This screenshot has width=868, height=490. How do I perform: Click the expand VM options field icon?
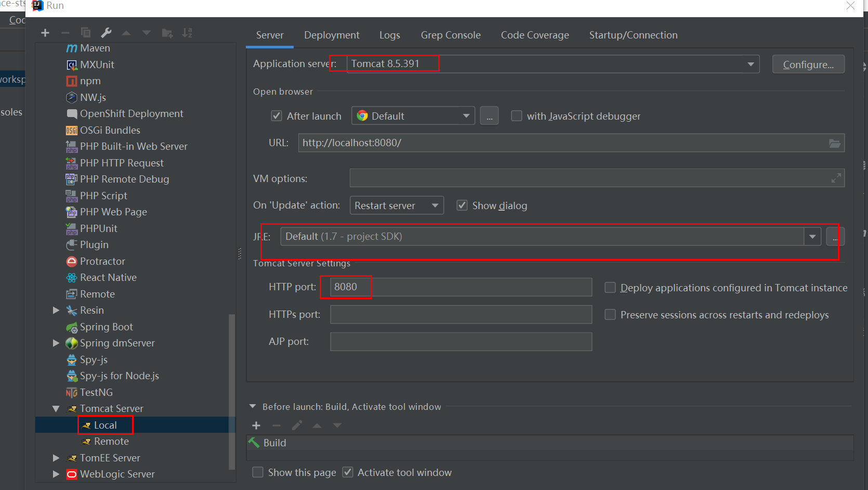pyautogui.click(x=836, y=178)
